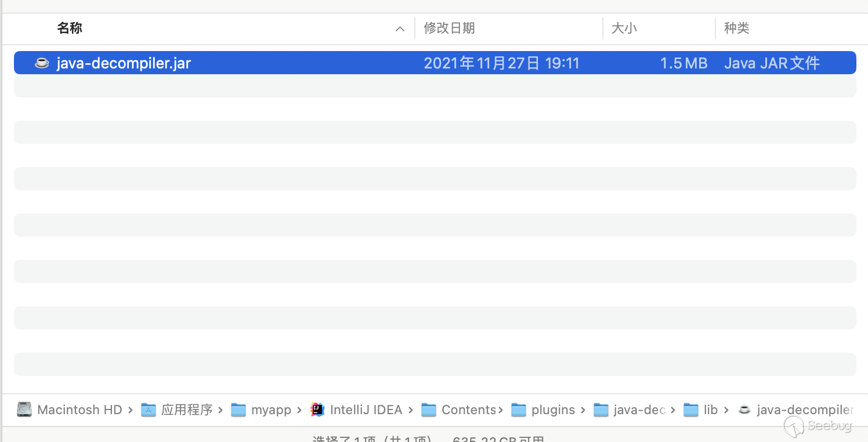Click the java-dec folder icon in path bar
Screen dimensions: 868x442
pyautogui.click(x=601, y=410)
